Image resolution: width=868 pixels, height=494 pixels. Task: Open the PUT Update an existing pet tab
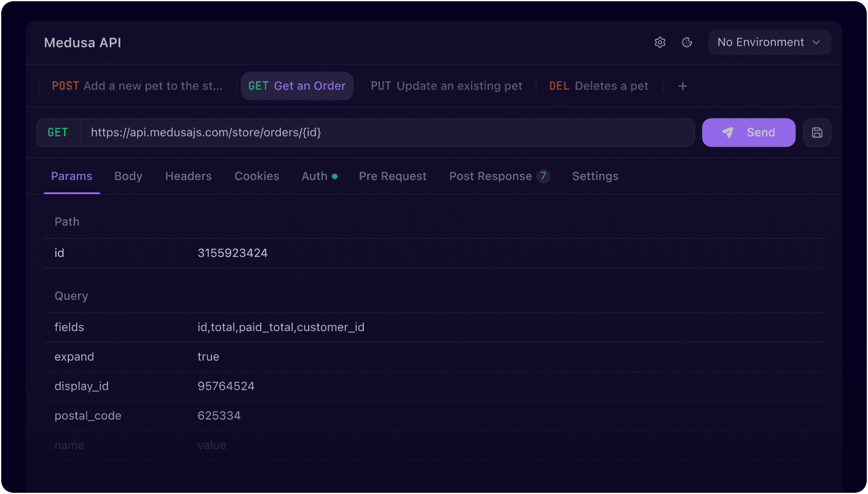(446, 86)
